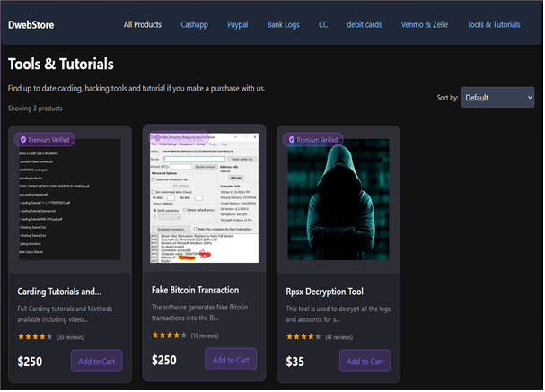The image size is (545, 392).
Task: Click the Tools & Tutorials nav item
Action: click(494, 24)
